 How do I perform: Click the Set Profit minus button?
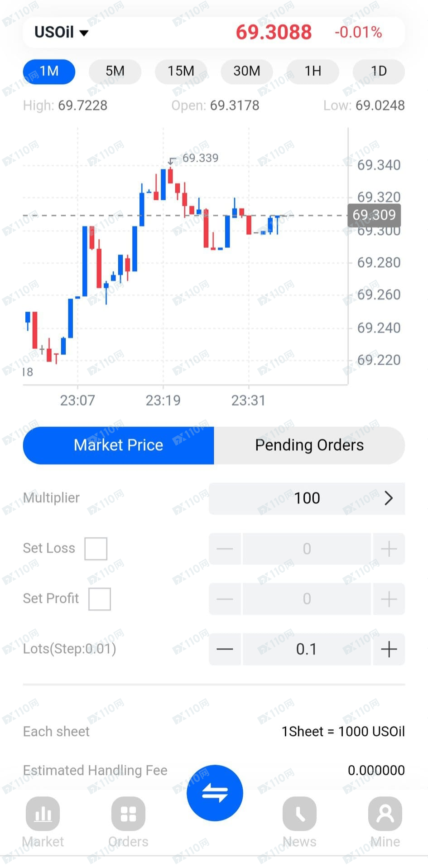(225, 599)
